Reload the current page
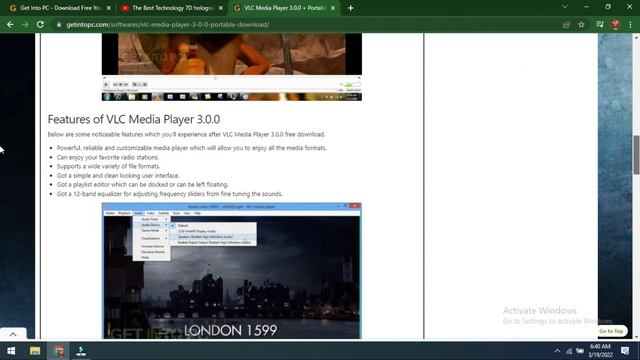Image resolution: width=640 pixels, height=360 pixels. [40, 24]
